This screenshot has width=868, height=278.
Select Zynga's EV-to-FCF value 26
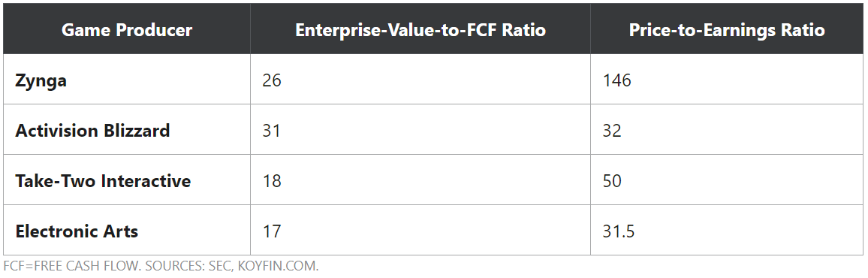(x=272, y=80)
